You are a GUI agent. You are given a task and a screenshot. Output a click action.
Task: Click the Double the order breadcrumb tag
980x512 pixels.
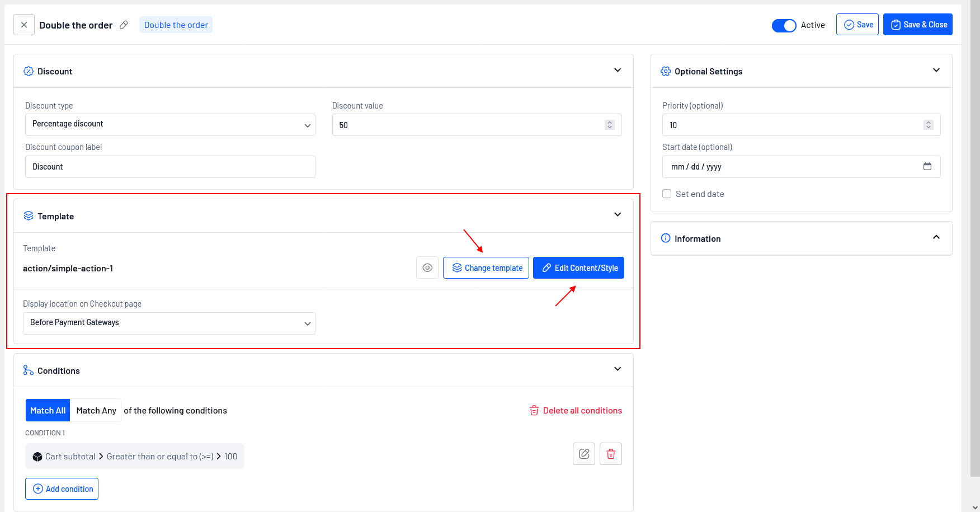176,25
